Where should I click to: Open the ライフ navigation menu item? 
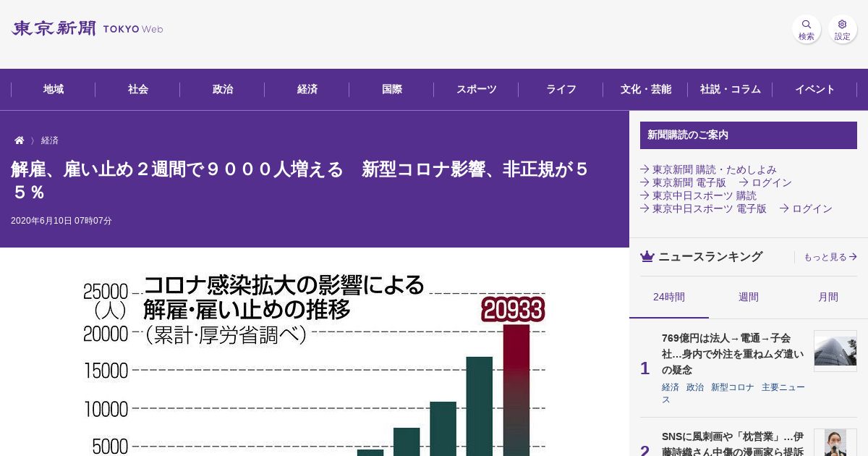pyautogui.click(x=561, y=90)
